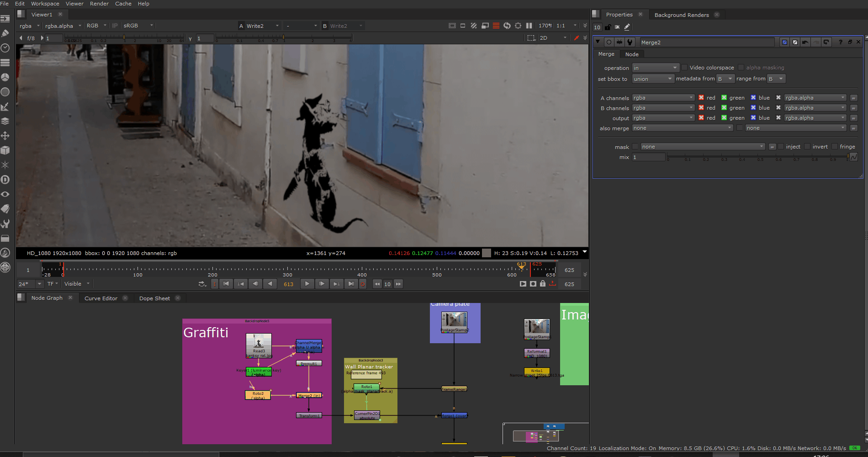Jump to the last frame
The image size is (868, 457).
coord(351,284)
